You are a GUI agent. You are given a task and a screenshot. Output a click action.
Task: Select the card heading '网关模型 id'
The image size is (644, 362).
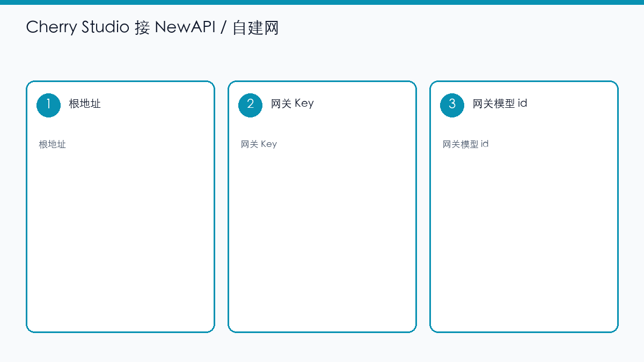(x=500, y=104)
